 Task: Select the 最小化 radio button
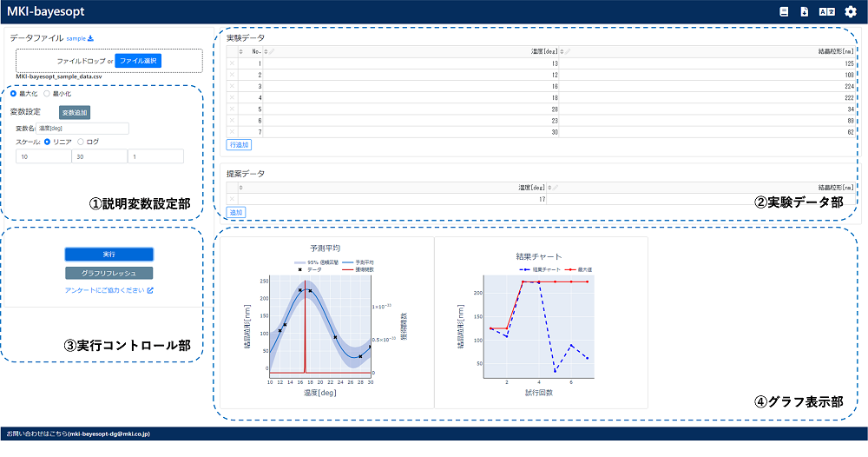(47, 94)
